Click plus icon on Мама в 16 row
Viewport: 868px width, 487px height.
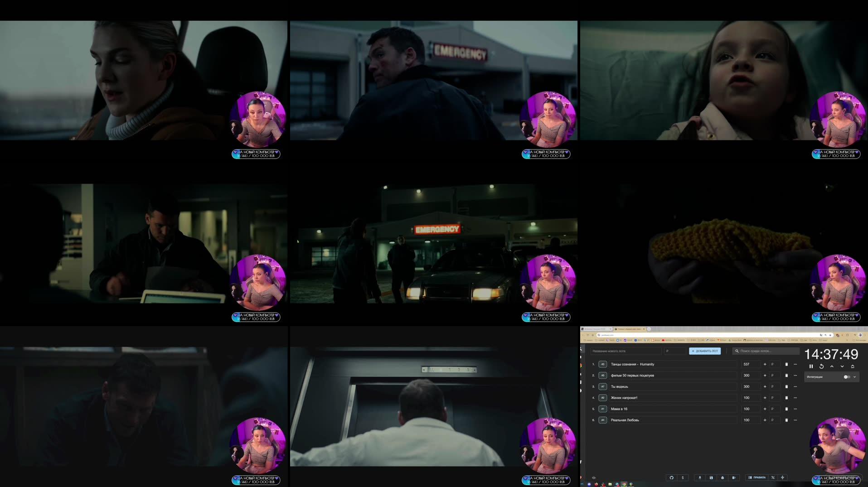tap(765, 409)
